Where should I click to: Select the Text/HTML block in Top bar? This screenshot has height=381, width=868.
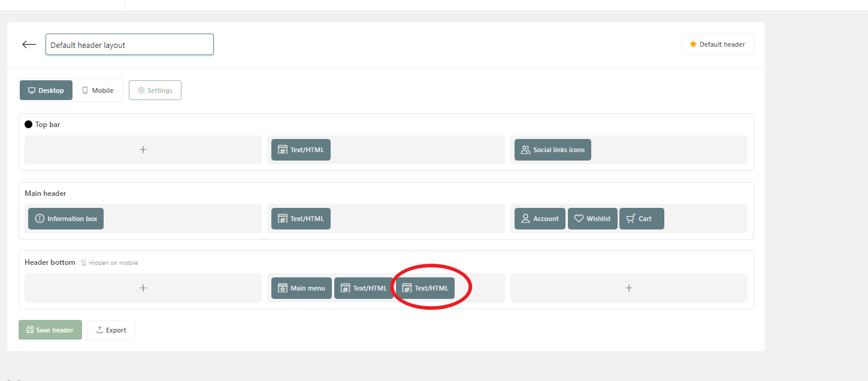point(300,149)
